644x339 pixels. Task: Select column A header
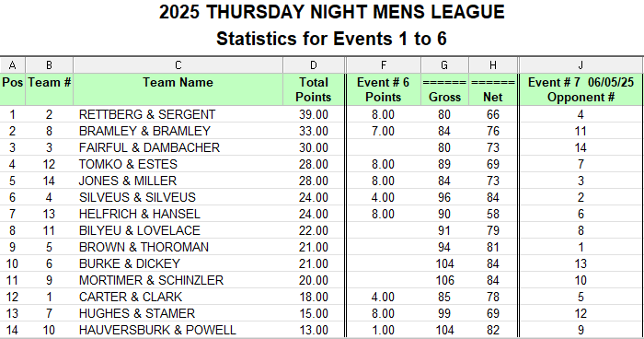coord(12,65)
